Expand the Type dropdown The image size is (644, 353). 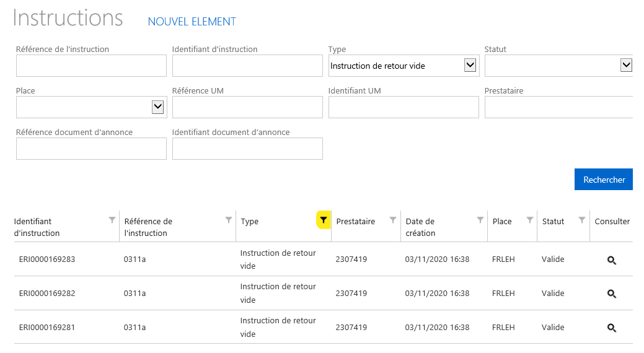470,65
